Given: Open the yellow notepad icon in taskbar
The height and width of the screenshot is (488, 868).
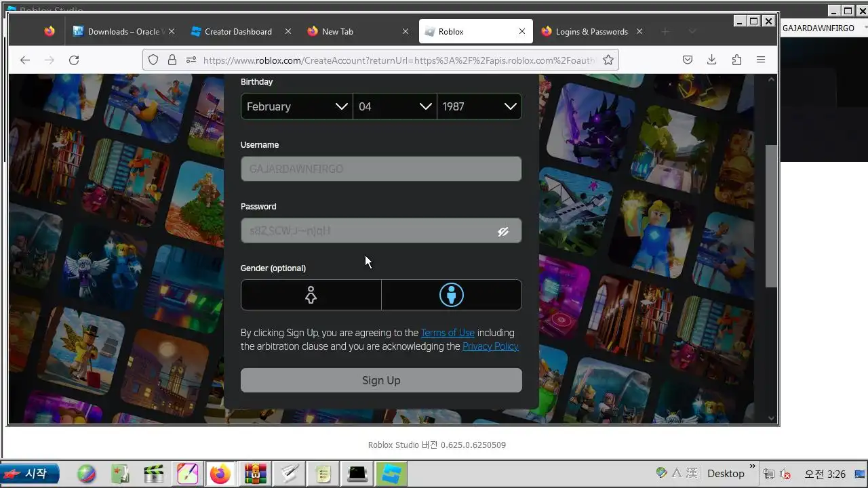Looking at the screenshot, I should [x=323, y=474].
